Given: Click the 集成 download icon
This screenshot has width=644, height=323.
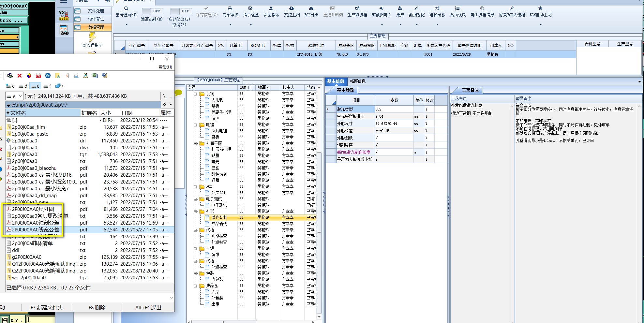Looking at the screenshot, I should (400, 8).
